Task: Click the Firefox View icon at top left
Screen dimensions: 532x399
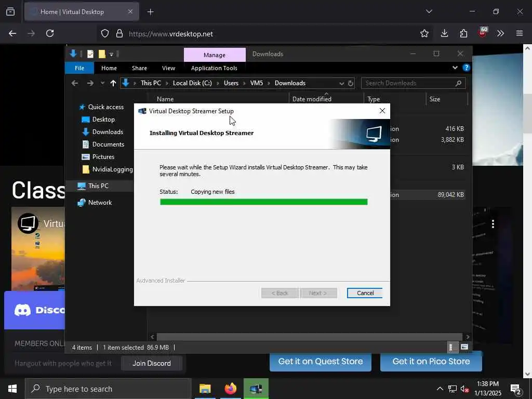Action: [10, 12]
